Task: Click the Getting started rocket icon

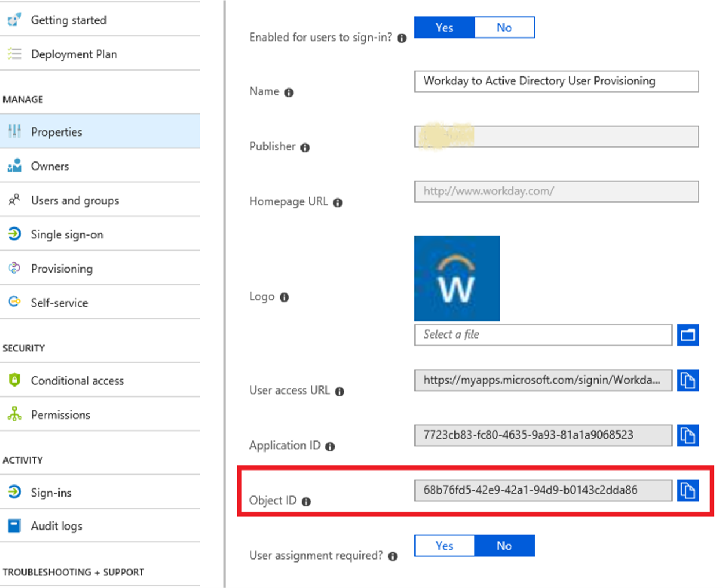Action: tap(14, 20)
